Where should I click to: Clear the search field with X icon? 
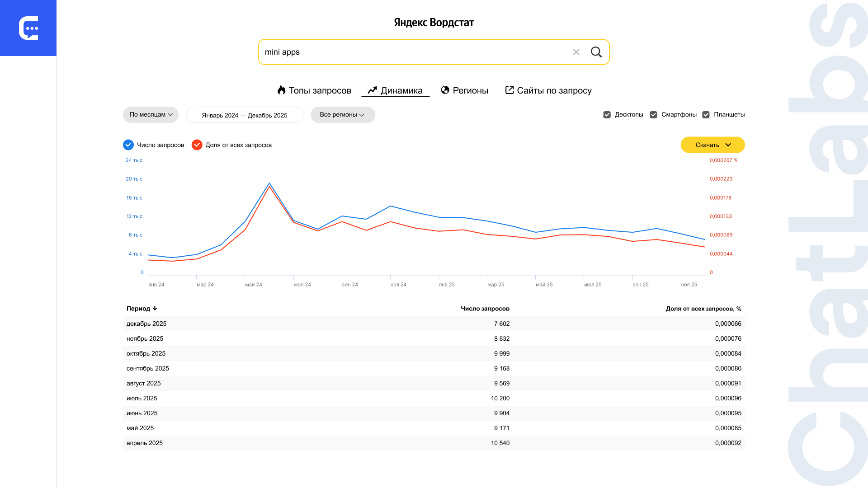point(576,52)
